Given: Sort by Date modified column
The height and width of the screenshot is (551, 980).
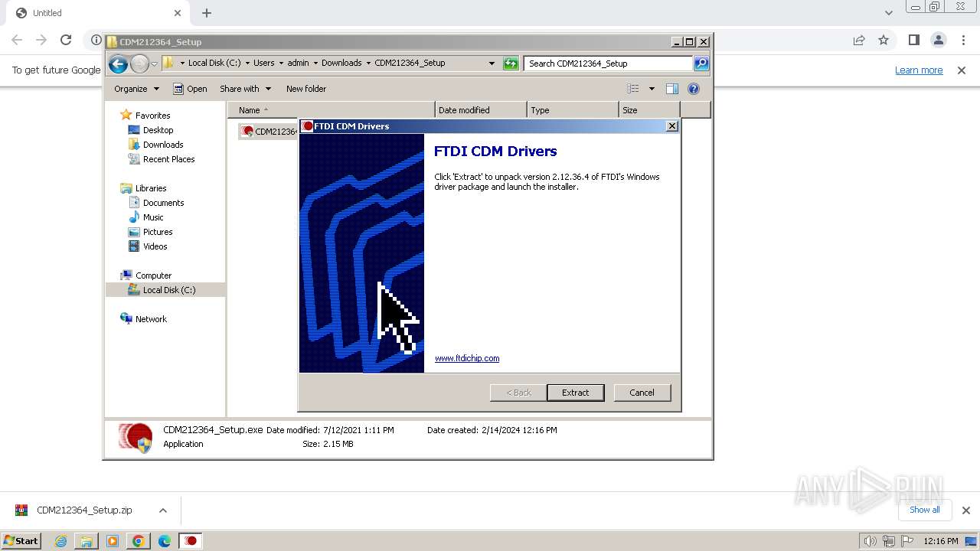Looking at the screenshot, I should tap(481, 110).
